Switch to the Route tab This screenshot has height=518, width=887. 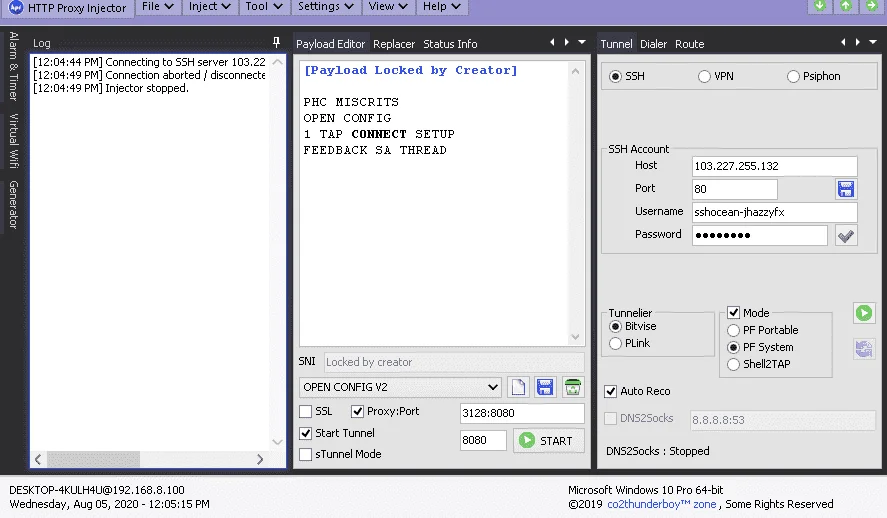pyautogui.click(x=690, y=44)
